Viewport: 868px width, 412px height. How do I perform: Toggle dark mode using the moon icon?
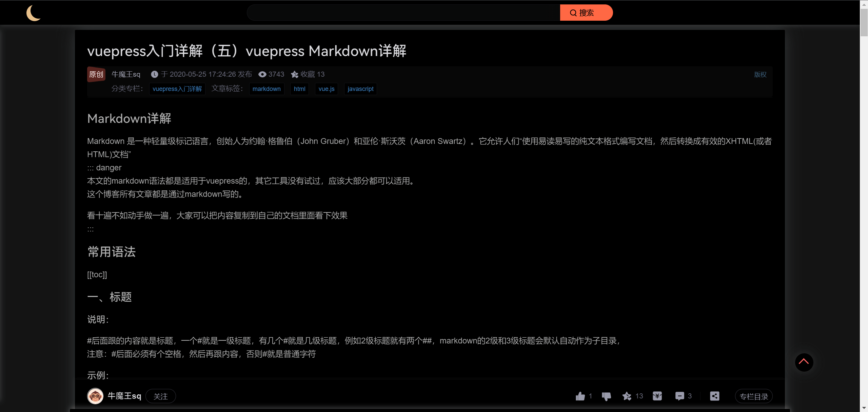click(x=34, y=13)
